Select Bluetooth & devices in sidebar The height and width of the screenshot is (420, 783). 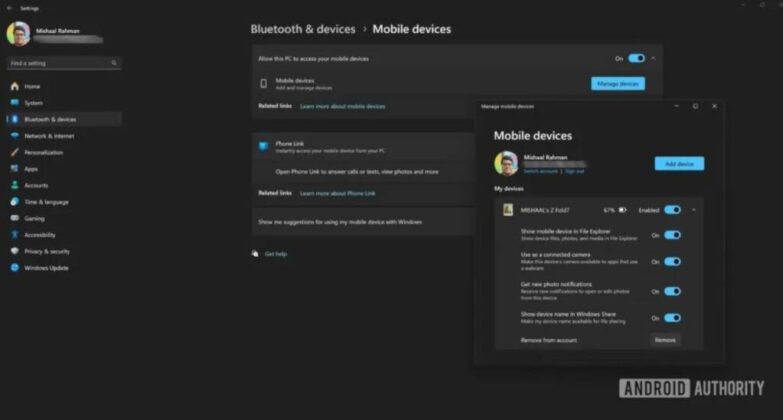click(64, 119)
